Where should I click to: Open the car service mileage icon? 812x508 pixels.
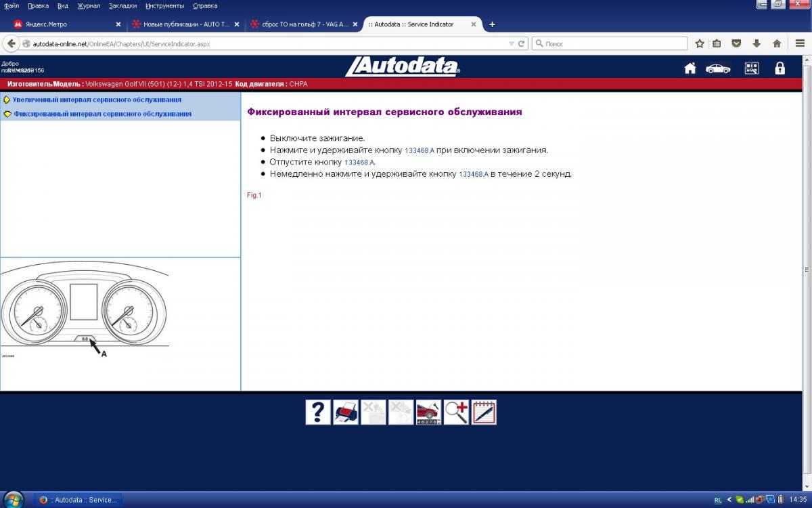click(428, 412)
